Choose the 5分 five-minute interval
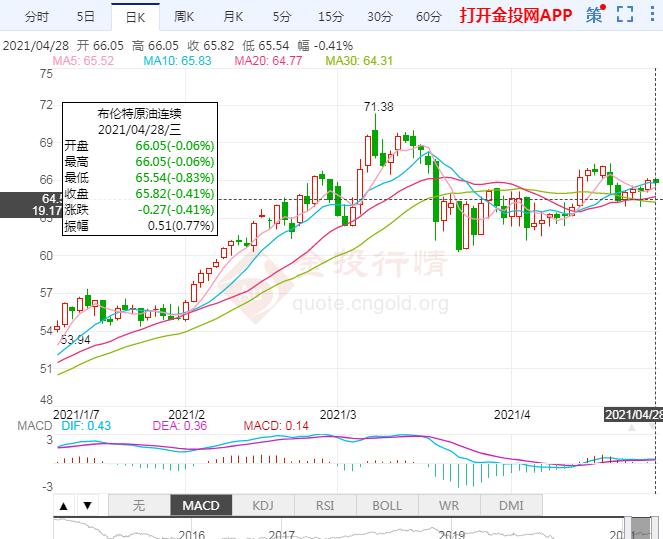 [x=282, y=16]
